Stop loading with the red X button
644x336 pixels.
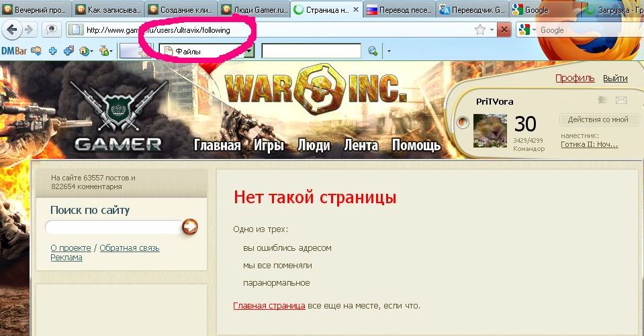[x=504, y=30]
